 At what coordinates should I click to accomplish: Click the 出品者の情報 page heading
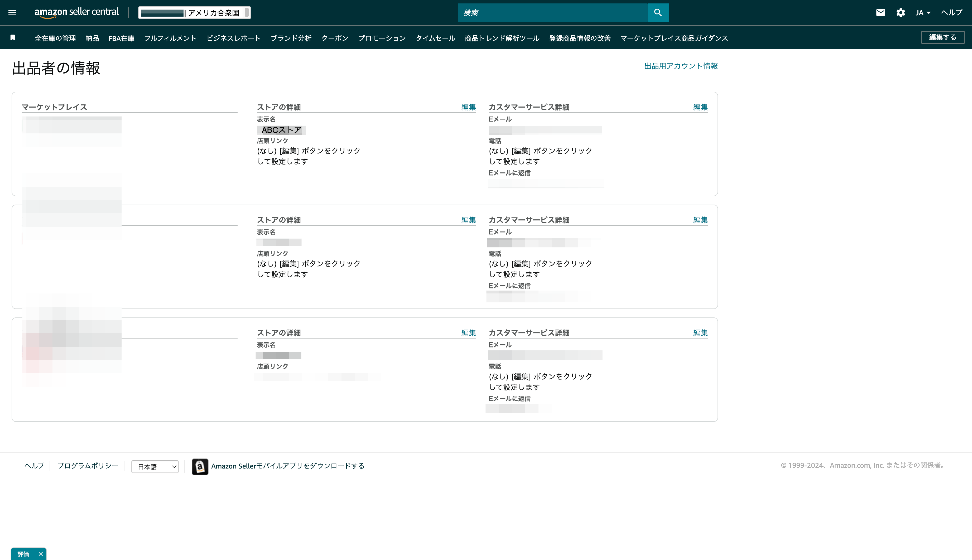(56, 68)
